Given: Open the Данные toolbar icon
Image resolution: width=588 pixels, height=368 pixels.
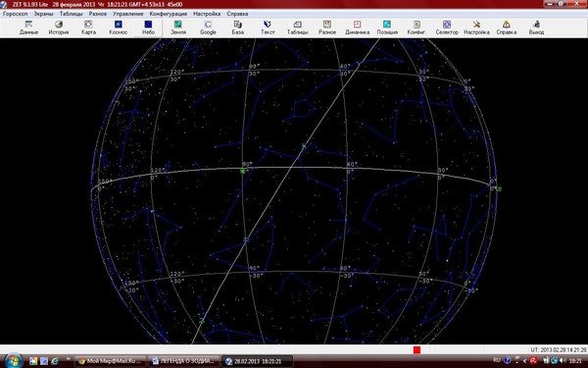Looking at the screenshot, I should click(28, 27).
